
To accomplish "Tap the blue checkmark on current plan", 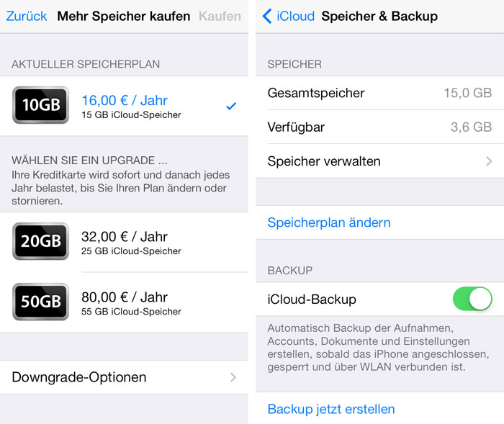I will 231,106.
